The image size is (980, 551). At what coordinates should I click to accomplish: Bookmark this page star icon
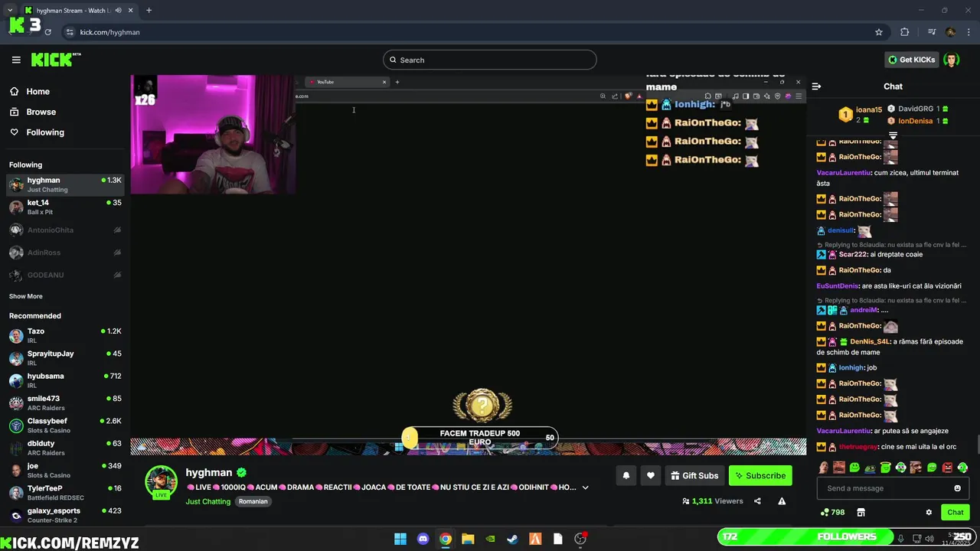click(879, 32)
